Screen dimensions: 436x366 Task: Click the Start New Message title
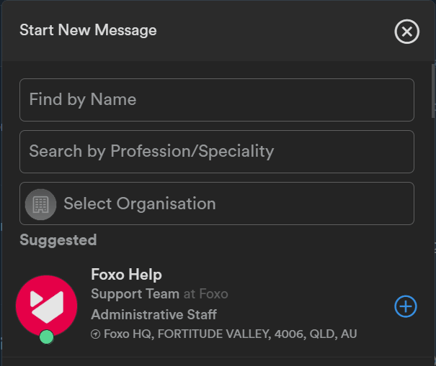pyautogui.click(x=88, y=30)
